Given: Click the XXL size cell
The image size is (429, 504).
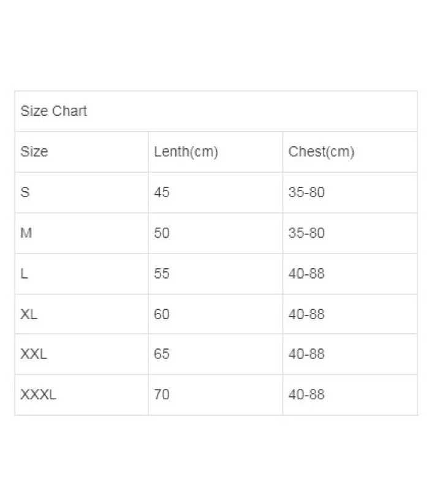Looking at the screenshot, I should click(34, 354).
